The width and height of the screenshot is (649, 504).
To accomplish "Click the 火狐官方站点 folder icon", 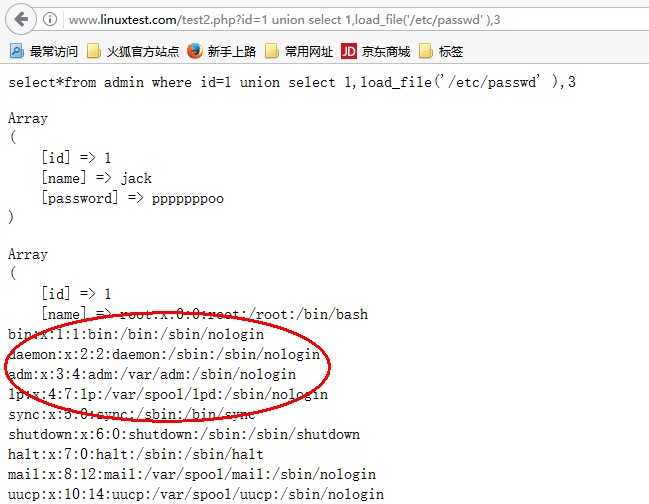I will (x=94, y=51).
